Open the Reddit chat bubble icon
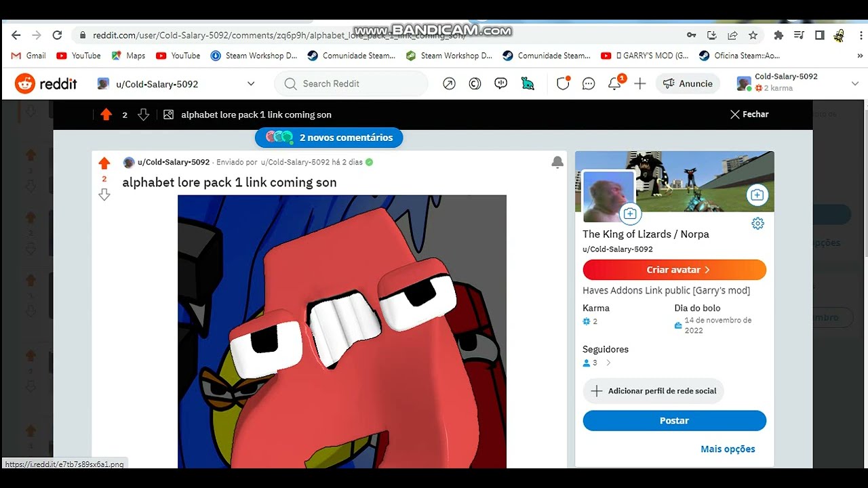The width and height of the screenshot is (868, 488). pyautogui.click(x=589, y=84)
